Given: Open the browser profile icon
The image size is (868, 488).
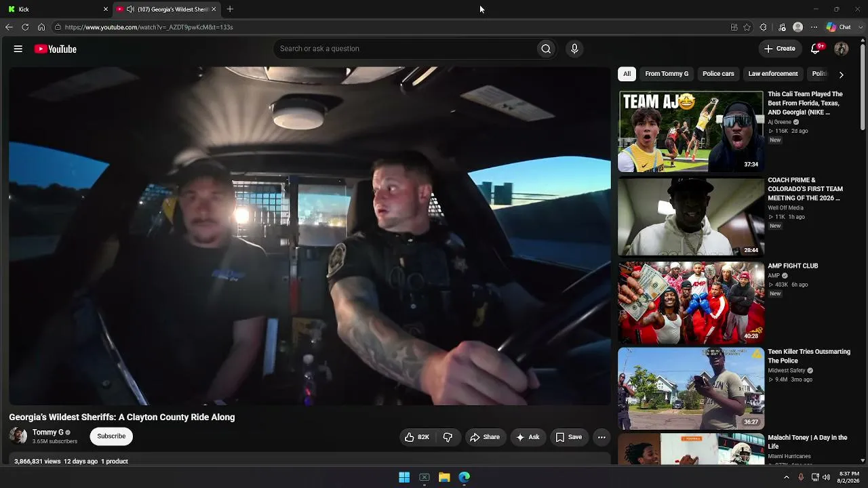Looking at the screenshot, I should coord(798,27).
